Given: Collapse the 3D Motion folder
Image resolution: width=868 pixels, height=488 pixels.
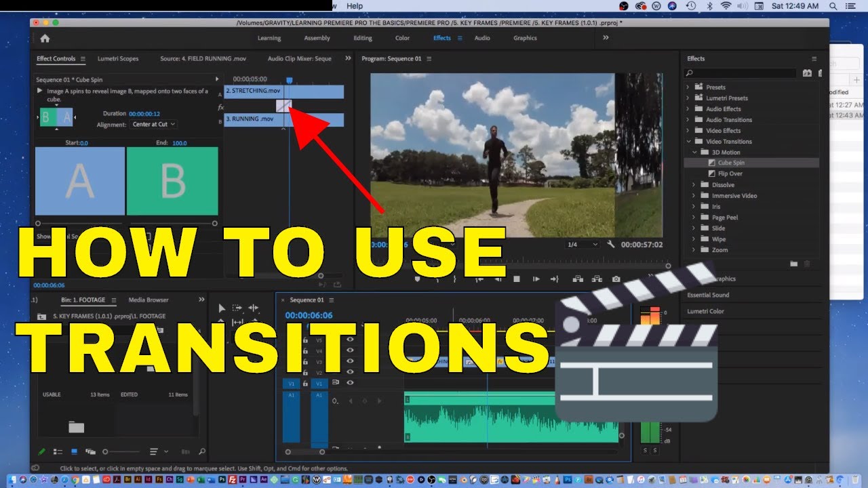Looking at the screenshot, I should pos(694,152).
